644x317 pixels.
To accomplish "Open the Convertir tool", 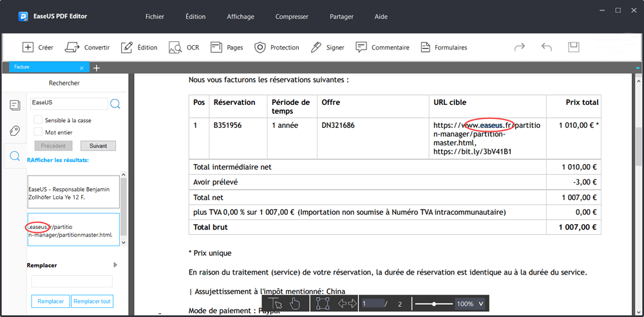I will click(72, 47).
